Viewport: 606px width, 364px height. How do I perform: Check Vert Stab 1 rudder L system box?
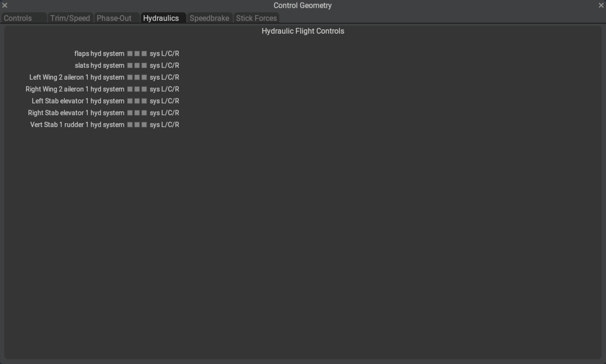[130, 125]
